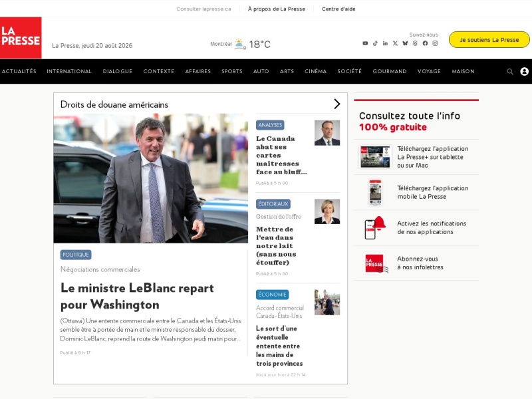532x399 pixels.
Task: Open Centre d'aide link
Action: click(x=338, y=9)
